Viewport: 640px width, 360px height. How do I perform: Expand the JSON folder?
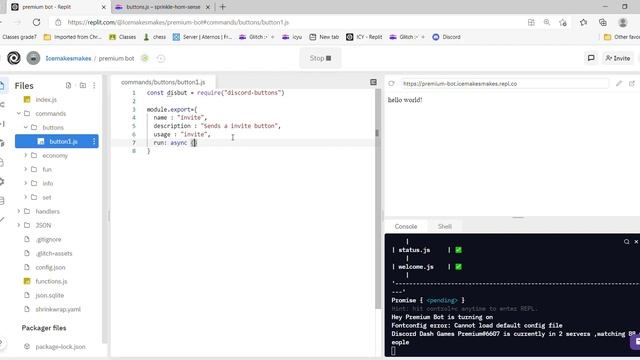[x=19, y=225]
